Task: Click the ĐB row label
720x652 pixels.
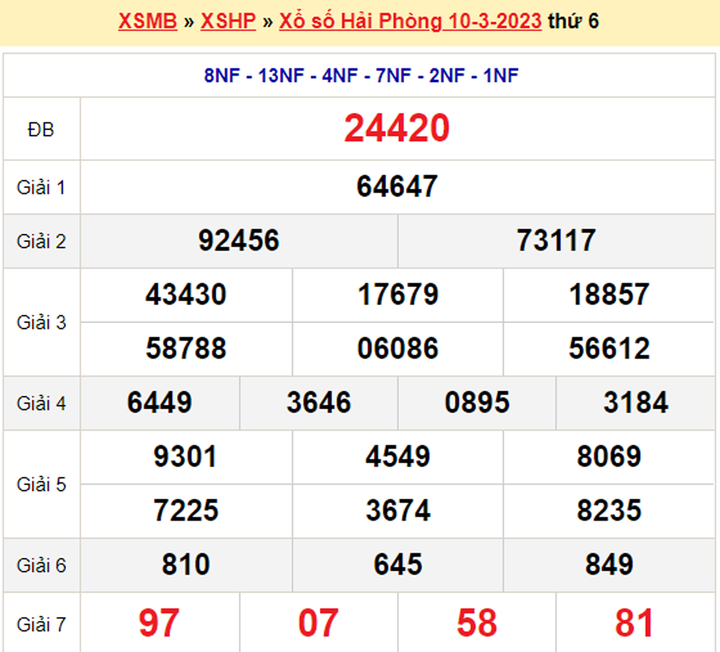Action: [x=42, y=129]
